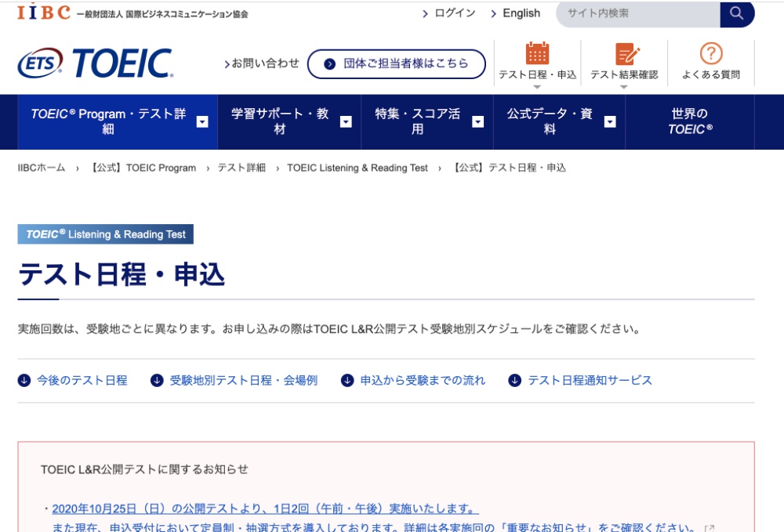The image size is (784, 532).
Task: Expand the 学習サポート・教材 menu arrow
Action: (x=346, y=122)
